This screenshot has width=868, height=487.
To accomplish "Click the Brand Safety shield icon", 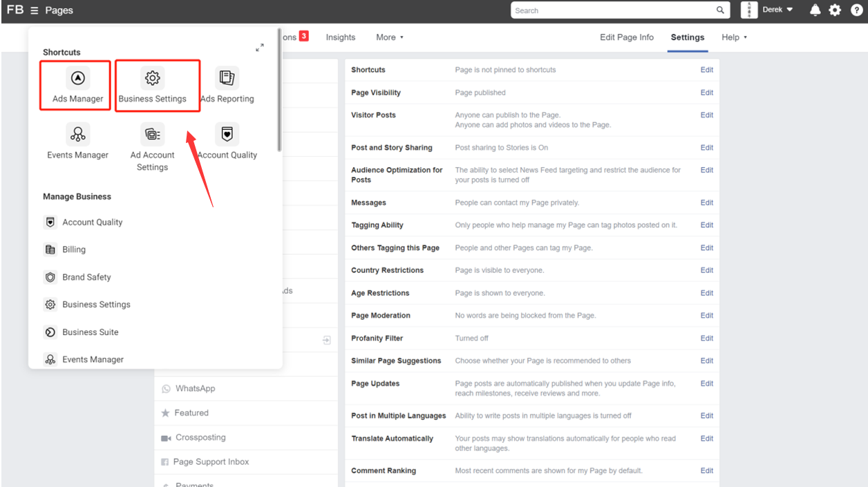I will click(x=50, y=277).
